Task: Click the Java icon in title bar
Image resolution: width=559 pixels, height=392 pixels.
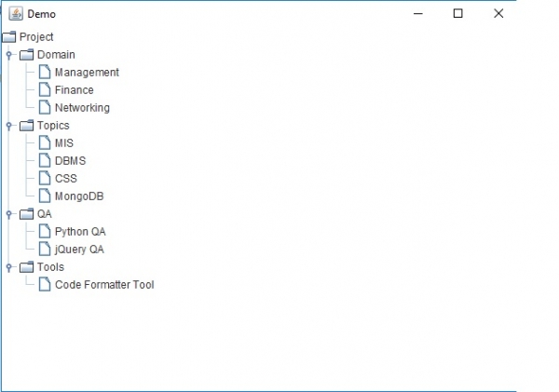Action: pyautogui.click(x=16, y=14)
